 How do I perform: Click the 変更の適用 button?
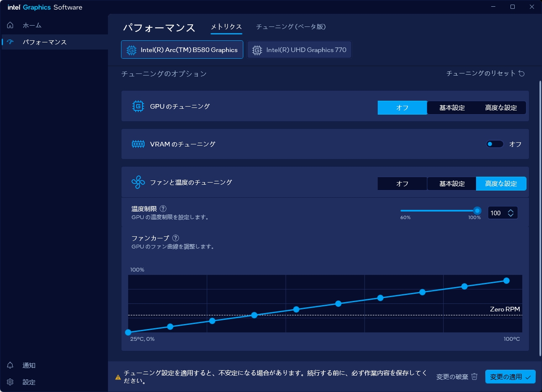tap(510, 376)
